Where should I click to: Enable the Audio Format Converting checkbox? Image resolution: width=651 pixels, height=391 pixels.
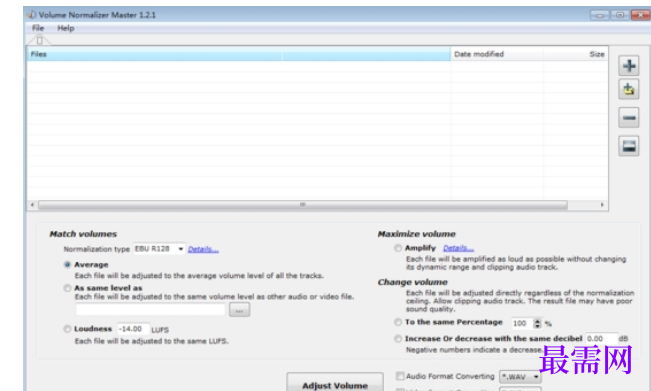pyautogui.click(x=400, y=376)
